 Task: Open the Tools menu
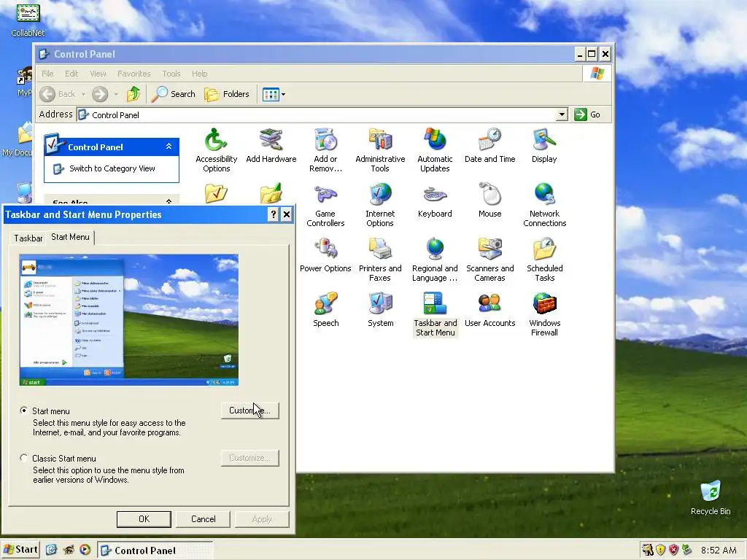[x=171, y=74]
